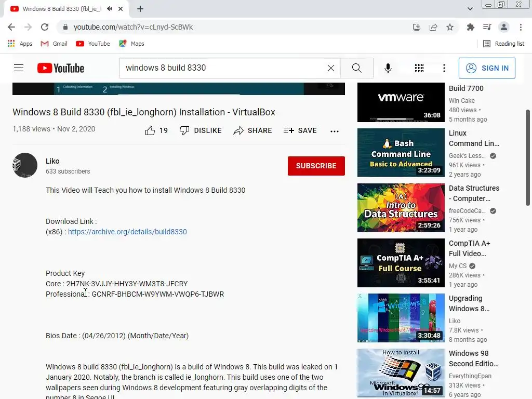Image resolution: width=532 pixels, height=399 pixels.
Task: Click the Core product key text
Action: [x=117, y=284]
